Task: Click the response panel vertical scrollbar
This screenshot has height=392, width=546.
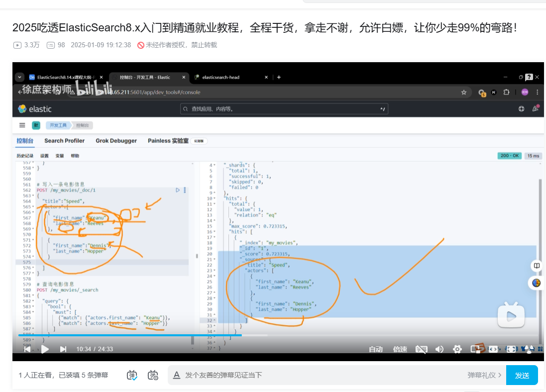Action: (540, 261)
